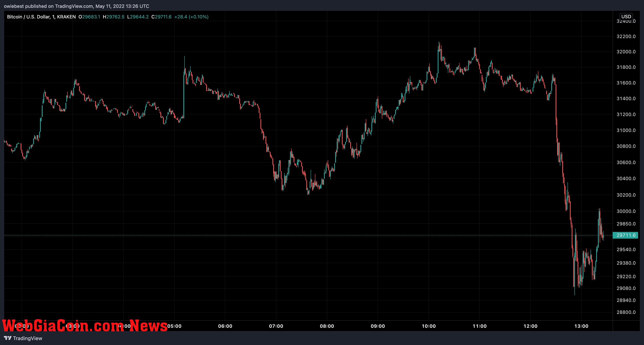Click the 31600.0 price axis label
644x345 pixels.
pos(626,83)
